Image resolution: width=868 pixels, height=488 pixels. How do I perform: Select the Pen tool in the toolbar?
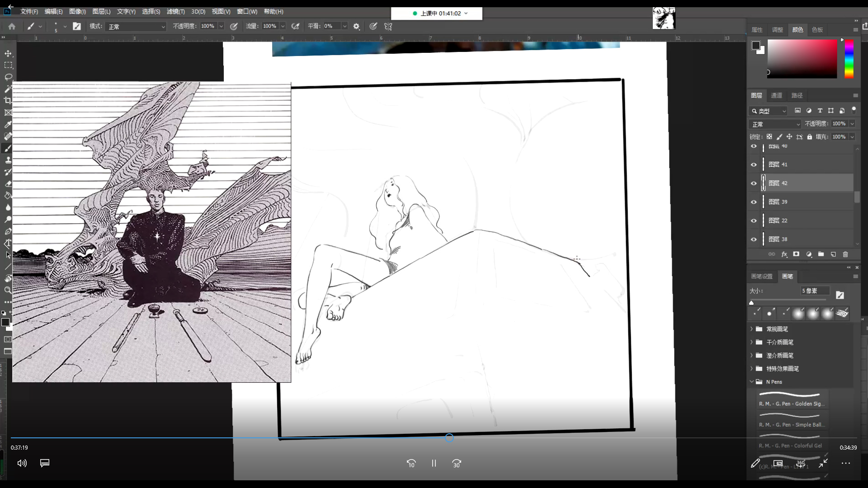pos(8,231)
